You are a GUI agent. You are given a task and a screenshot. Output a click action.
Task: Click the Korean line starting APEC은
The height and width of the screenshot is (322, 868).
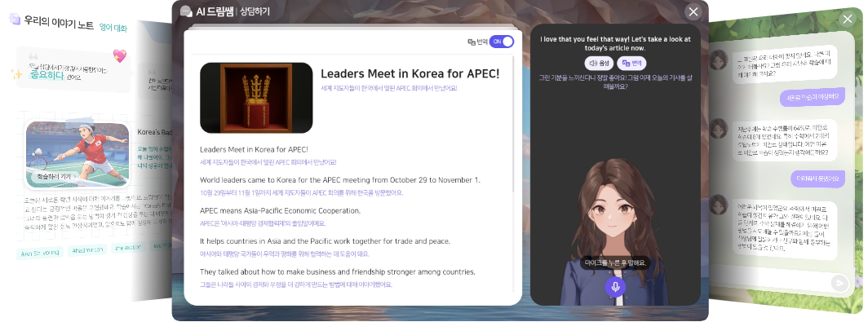point(263,223)
